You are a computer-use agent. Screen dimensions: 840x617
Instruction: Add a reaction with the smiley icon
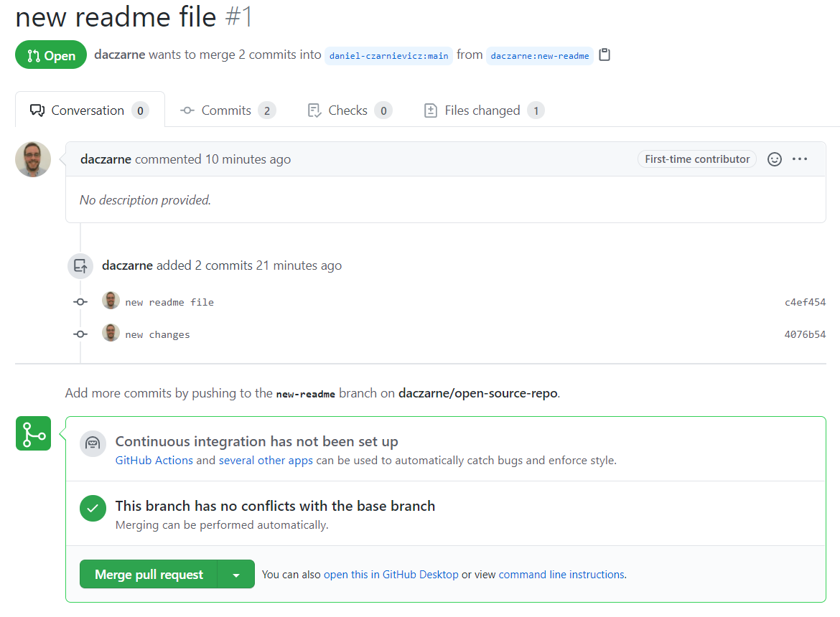pos(774,159)
